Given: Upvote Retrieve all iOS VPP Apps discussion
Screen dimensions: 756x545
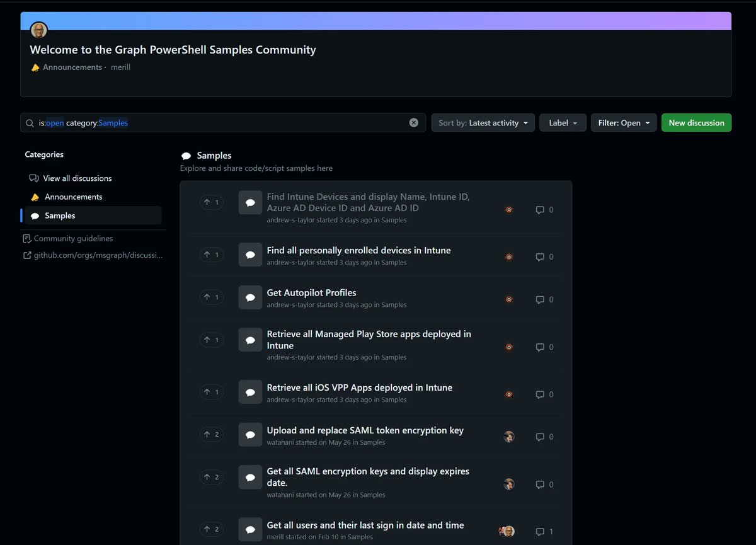Looking at the screenshot, I should [x=211, y=392].
